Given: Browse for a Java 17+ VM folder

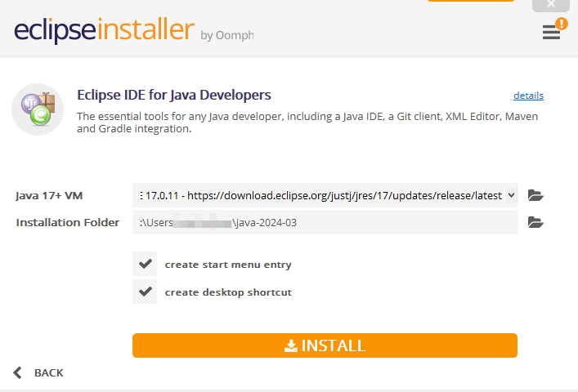Looking at the screenshot, I should click(x=535, y=195).
